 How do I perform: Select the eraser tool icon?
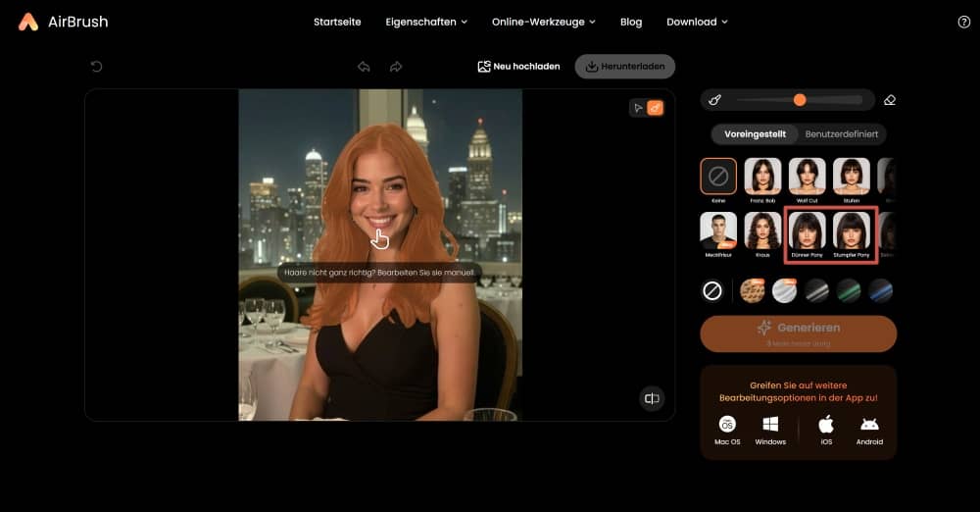click(x=890, y=100)
